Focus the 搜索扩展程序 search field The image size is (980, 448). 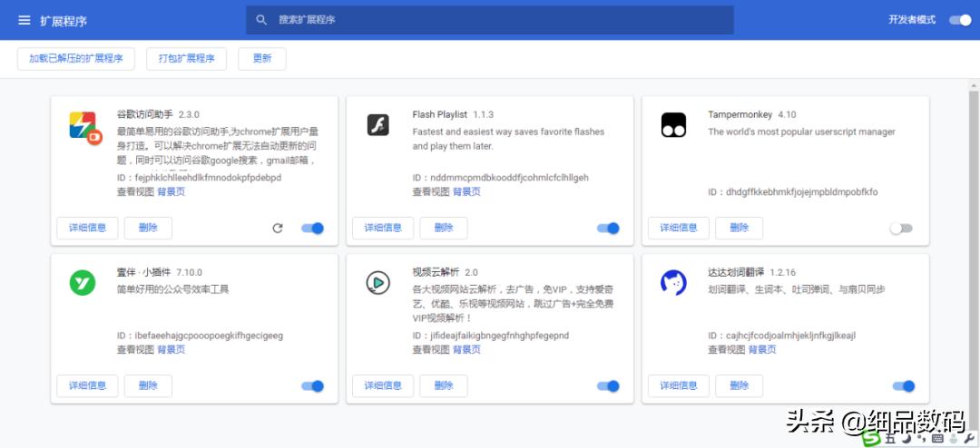pos(489,20)
